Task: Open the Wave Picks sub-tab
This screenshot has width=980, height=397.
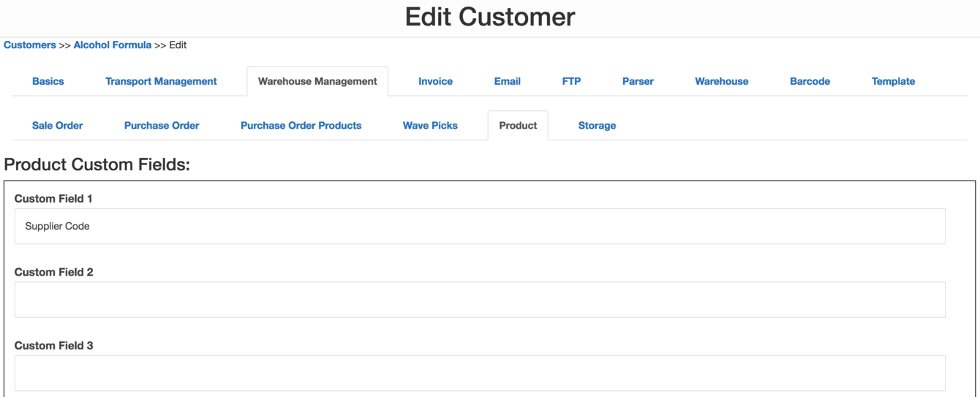Action: coord(430,125)
